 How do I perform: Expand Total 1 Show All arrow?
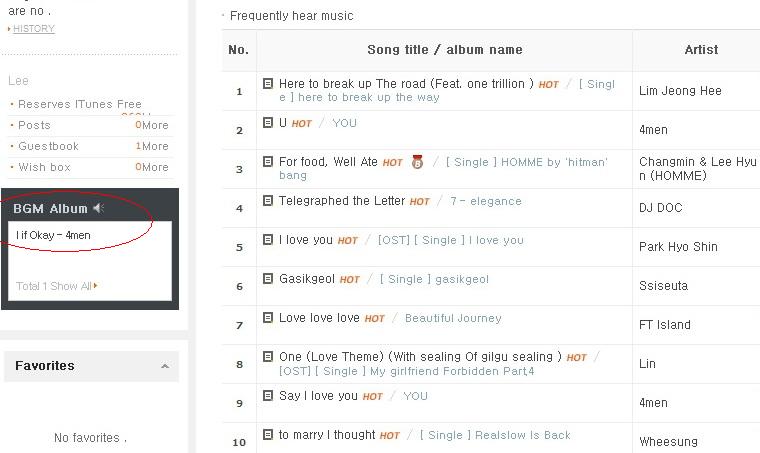point(95,286)
